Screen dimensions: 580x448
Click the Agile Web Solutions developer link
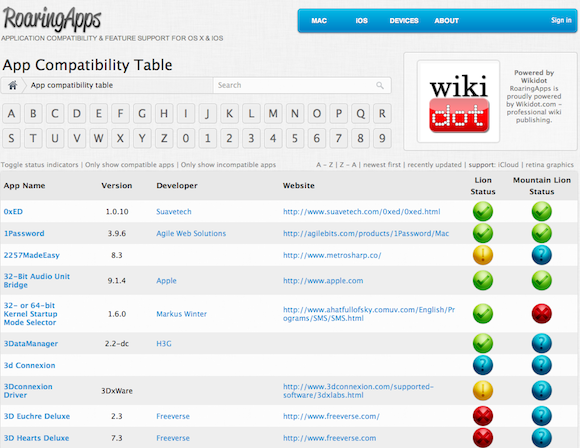[x=191, y=233]
